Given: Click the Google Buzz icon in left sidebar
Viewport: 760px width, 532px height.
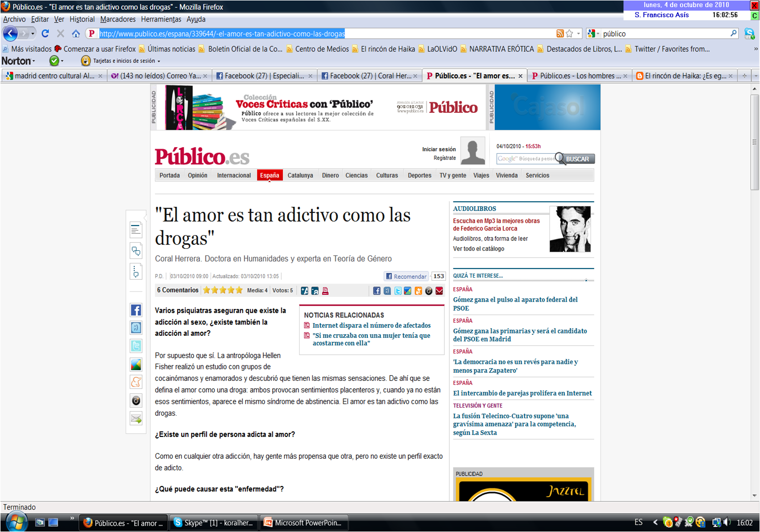Looking at the screenshot, I should tap(136, 365).
